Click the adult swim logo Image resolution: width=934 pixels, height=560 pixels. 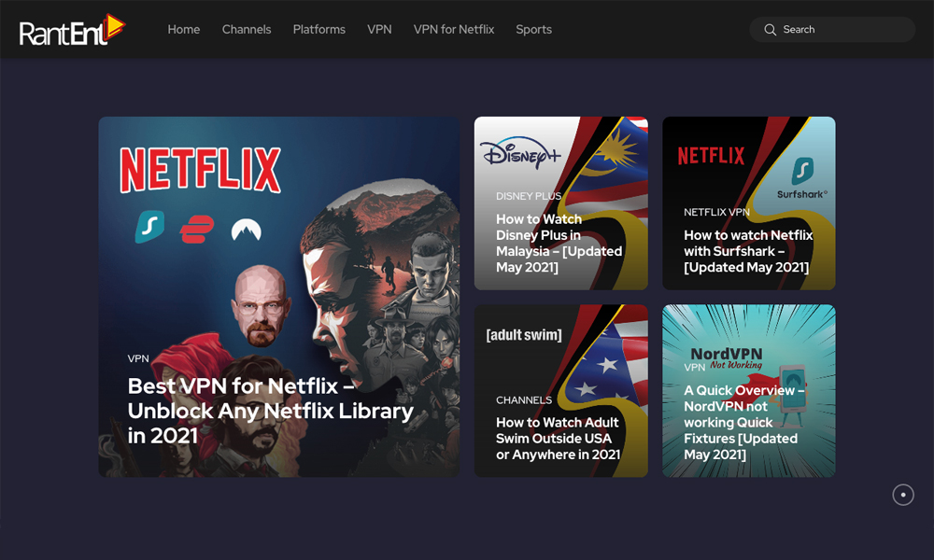point(524,334)
